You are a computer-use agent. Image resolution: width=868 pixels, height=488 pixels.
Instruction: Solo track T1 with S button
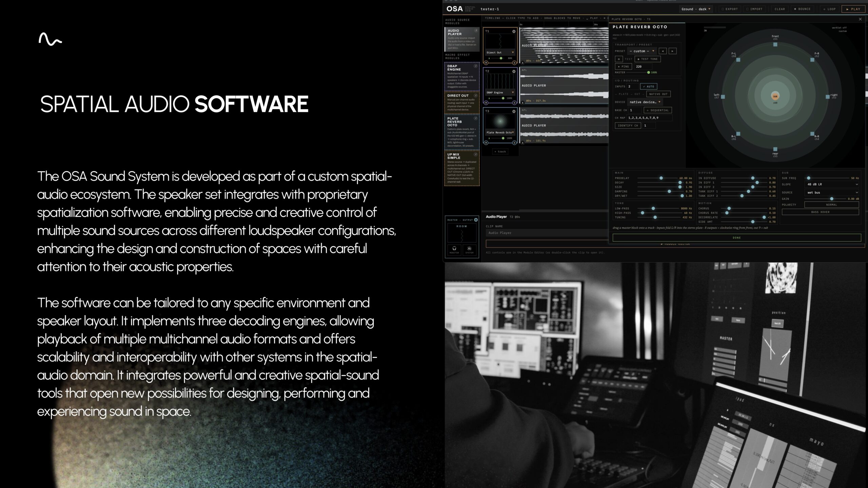click(x=514, y=63)
